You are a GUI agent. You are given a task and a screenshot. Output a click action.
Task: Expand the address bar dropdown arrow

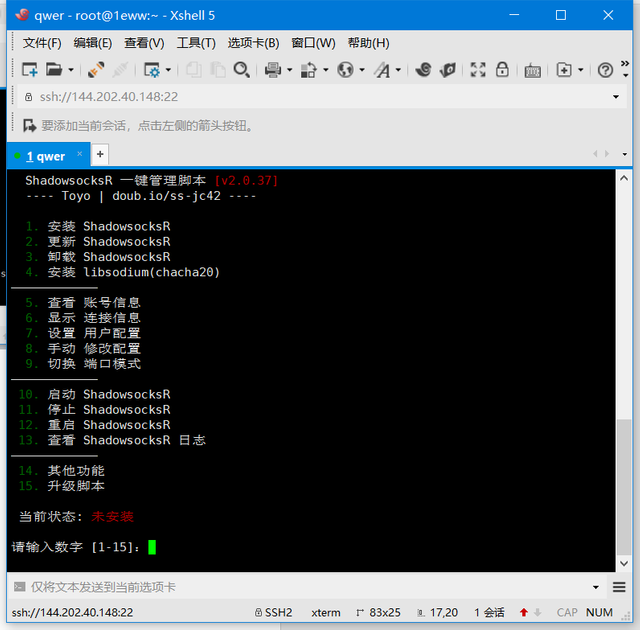[x=616, y=97]
